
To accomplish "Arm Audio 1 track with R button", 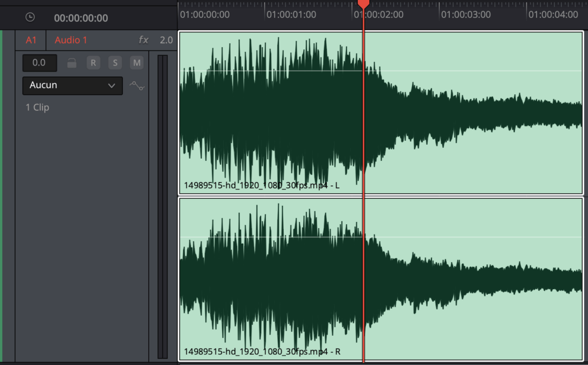I will [94, 63].
